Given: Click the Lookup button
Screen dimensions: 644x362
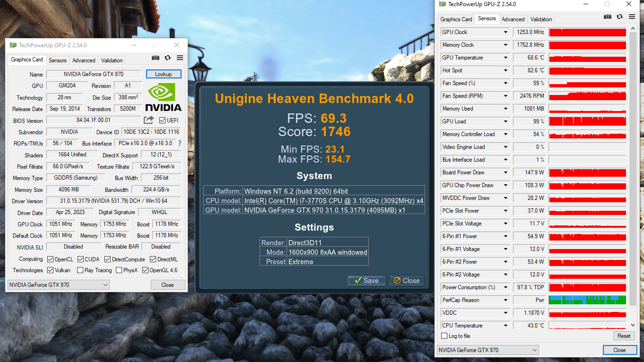Looking at the screenshot, I should coord(164,74).
